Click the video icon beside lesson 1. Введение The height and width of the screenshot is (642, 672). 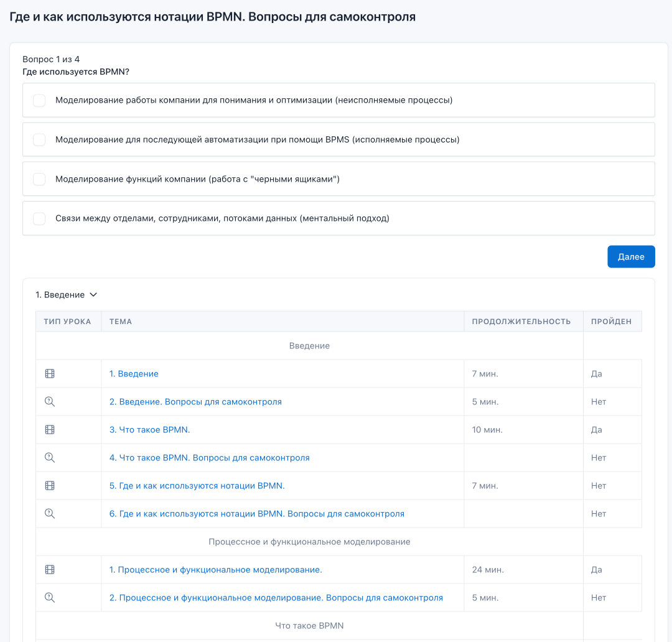(x=50, y=374)
